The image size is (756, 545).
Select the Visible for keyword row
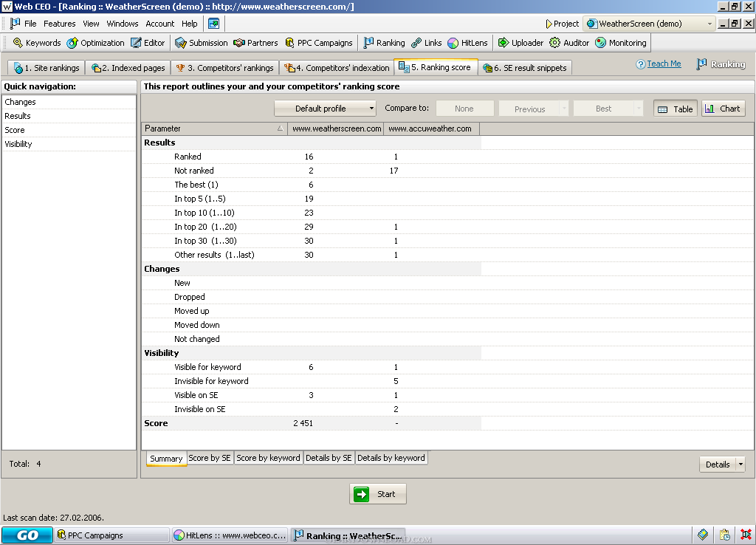312,367
